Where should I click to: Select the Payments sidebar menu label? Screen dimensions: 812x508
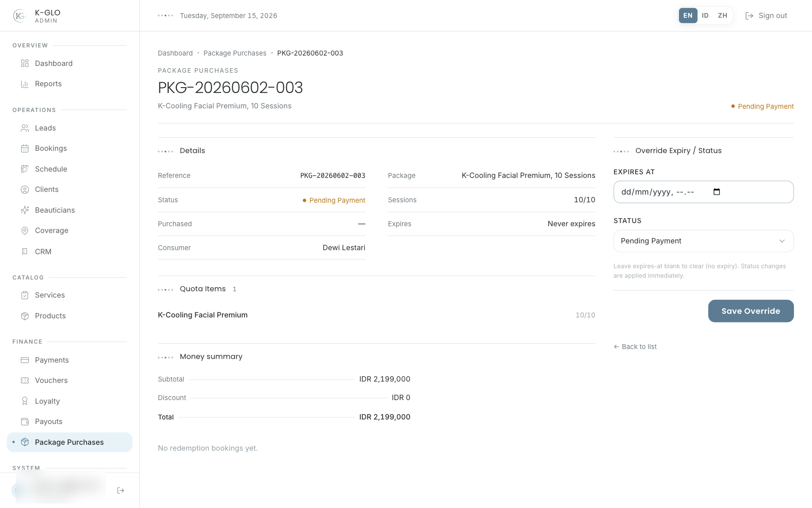pyautogui.click(x=52, y=360)
